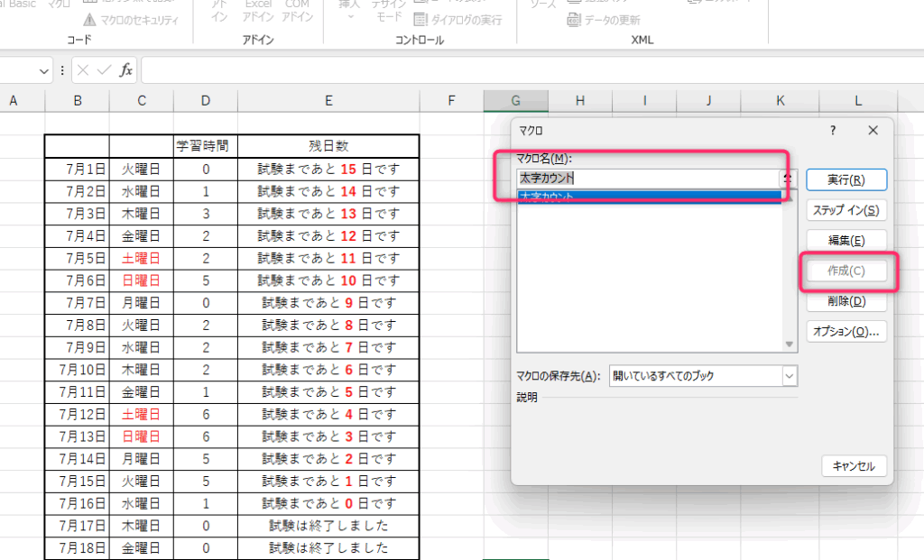Open the マクロの保存先 dropdown
Image resolution: width=924 pixels, height=560 pixels.
(x=790, y=376)
